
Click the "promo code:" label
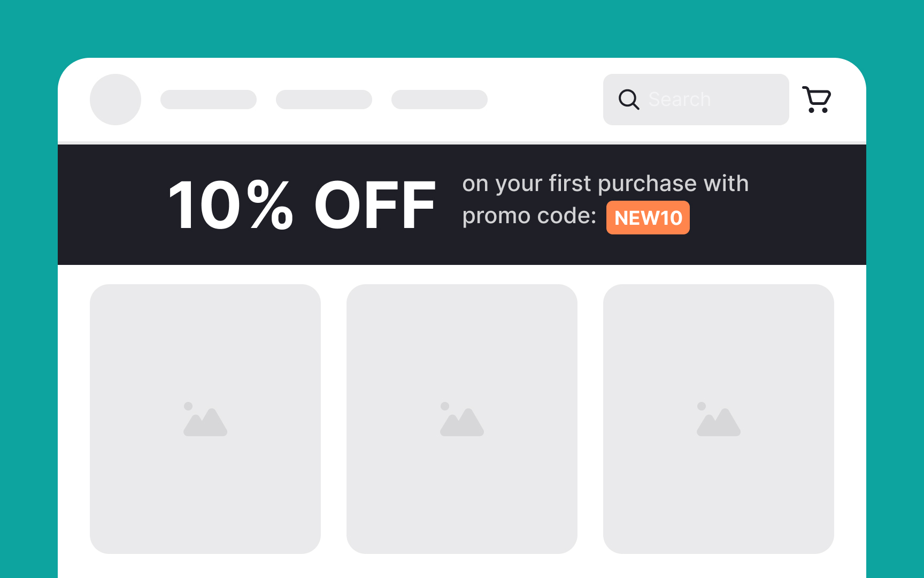pyautogui.click(x=529, y=216)
